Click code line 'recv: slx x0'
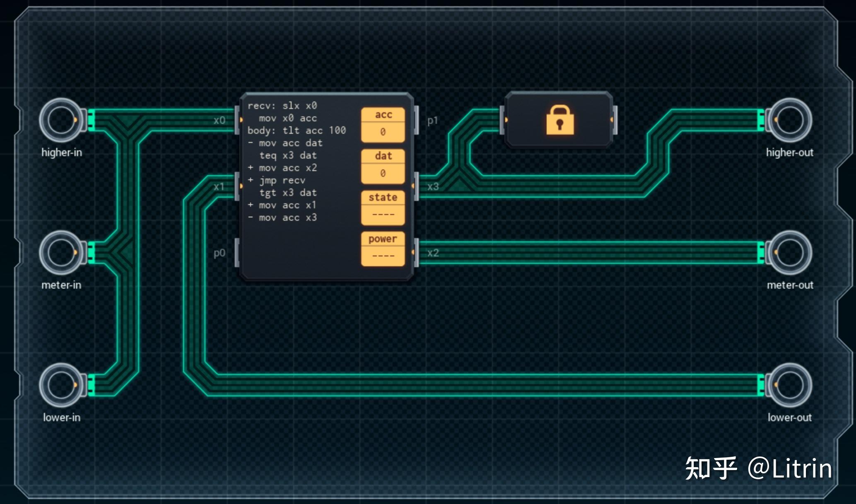This screenshot has width=856, height=504. pyautogui.click(x=282, y=106)
